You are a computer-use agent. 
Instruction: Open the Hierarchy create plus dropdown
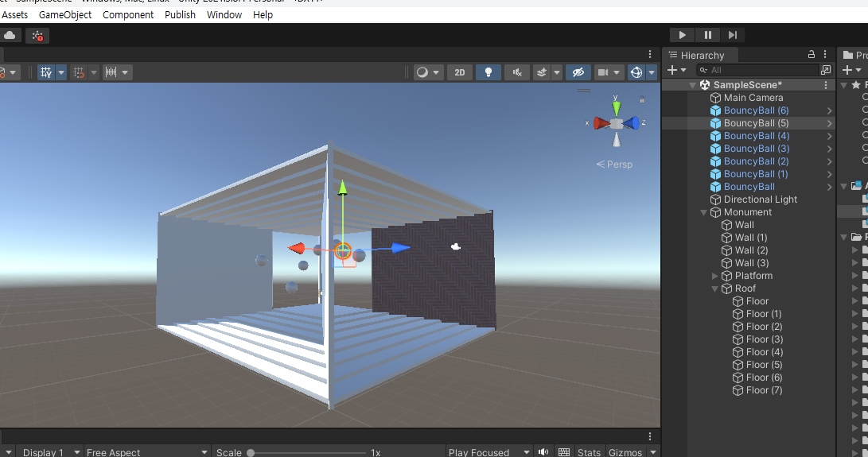coord(676,70)
